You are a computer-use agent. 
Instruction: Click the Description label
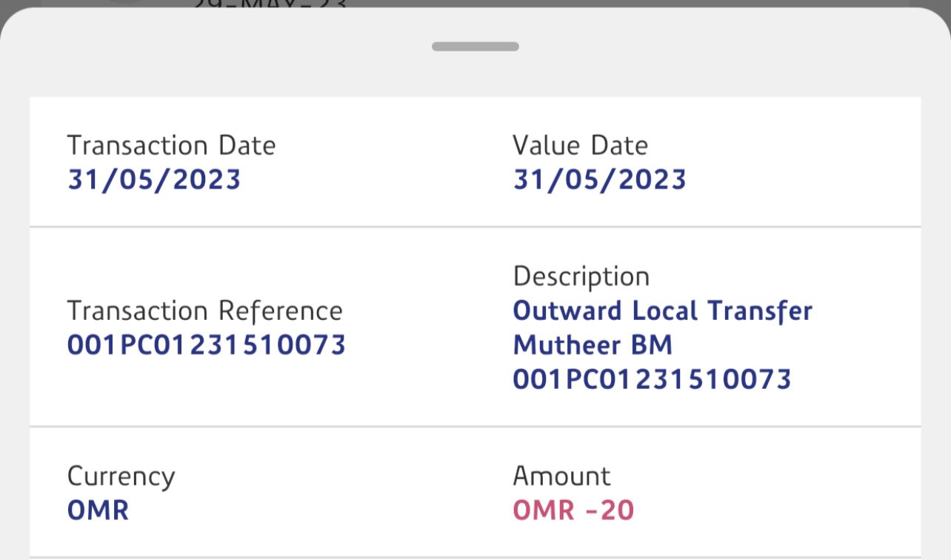[581, 276]
